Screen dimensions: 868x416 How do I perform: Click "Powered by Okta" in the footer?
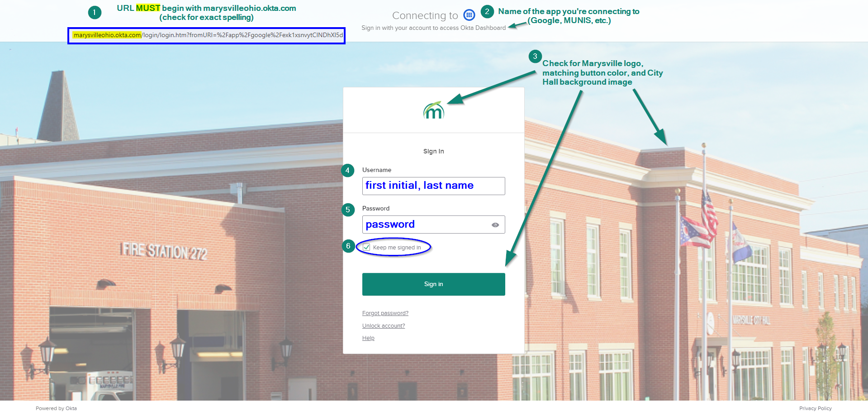56,408
